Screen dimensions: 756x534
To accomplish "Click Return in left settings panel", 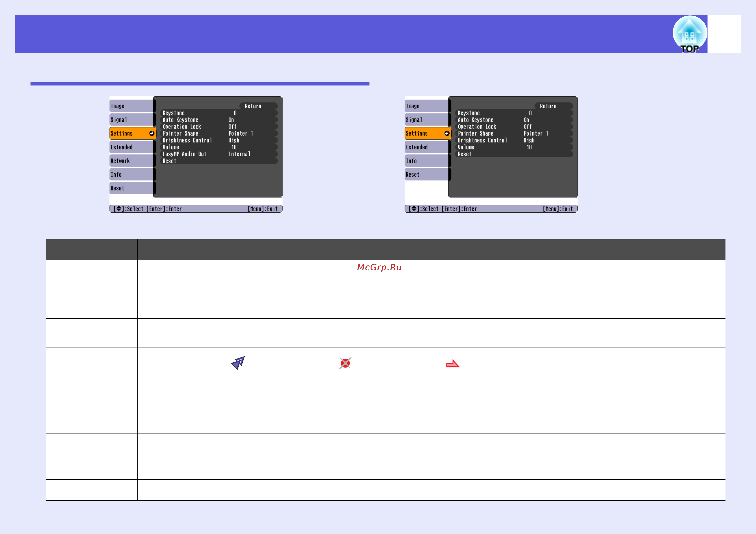I will coord(258,106).
